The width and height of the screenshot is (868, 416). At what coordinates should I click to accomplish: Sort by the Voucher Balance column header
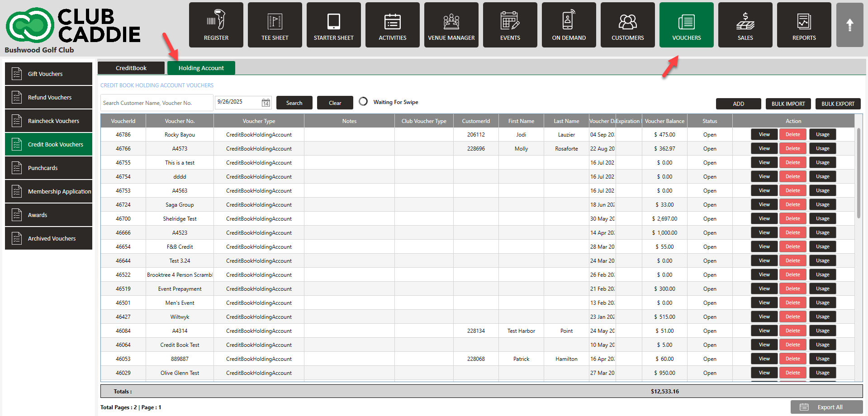pos(664,121)
